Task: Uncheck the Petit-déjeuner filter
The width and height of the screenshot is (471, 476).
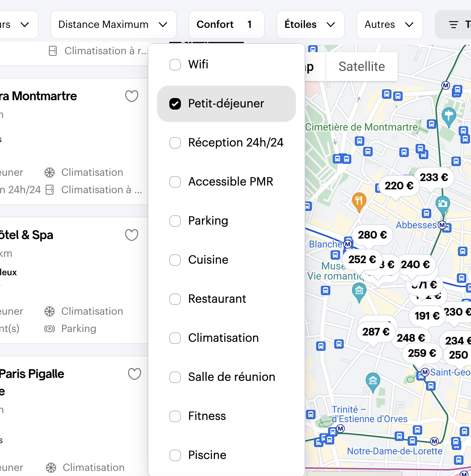Action: point(175,104)
